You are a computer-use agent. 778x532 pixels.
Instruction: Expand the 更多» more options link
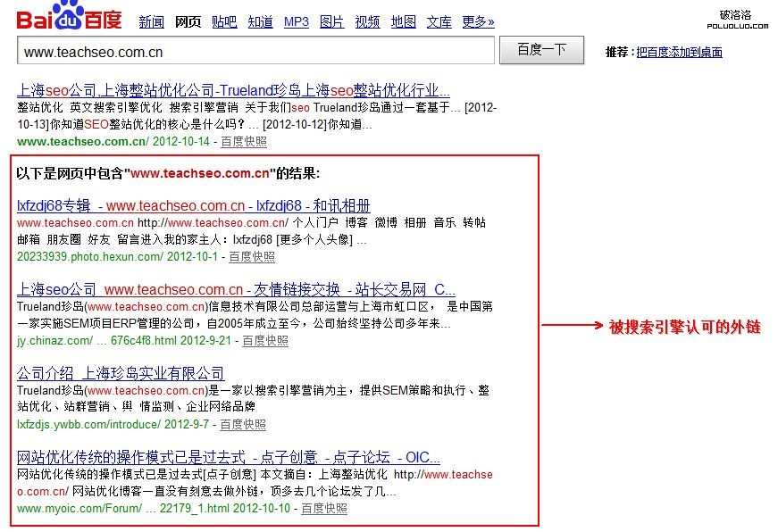click(x=478, y=22)
